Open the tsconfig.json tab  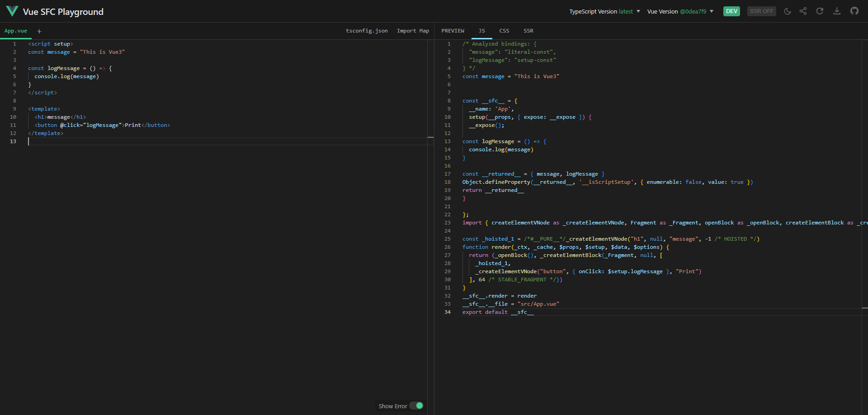[x=367, y=31]
